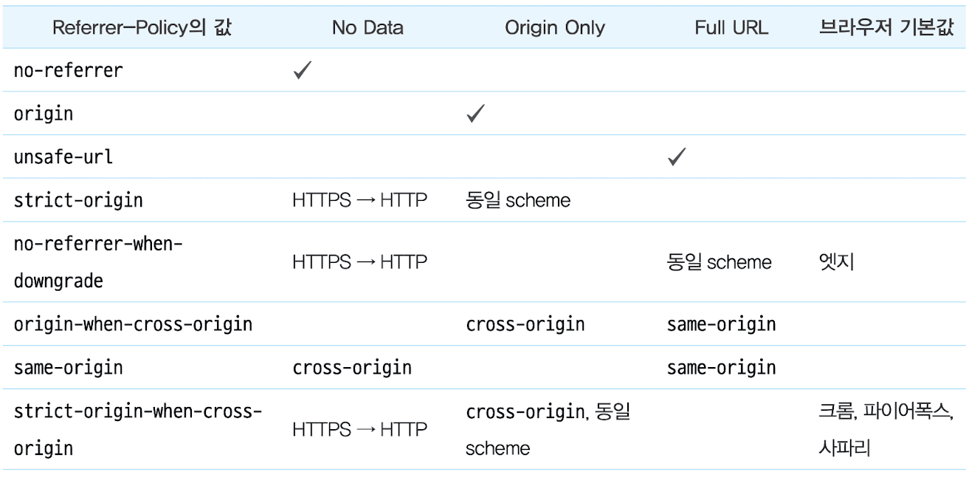Select the "Referrer-Policy의 값" column header
The image size is (980, 486).
[x=142, y=28]
